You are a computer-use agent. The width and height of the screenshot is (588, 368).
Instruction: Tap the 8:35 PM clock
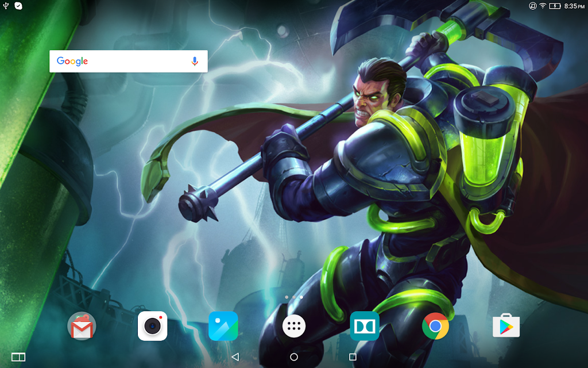[x=574, y=6]
